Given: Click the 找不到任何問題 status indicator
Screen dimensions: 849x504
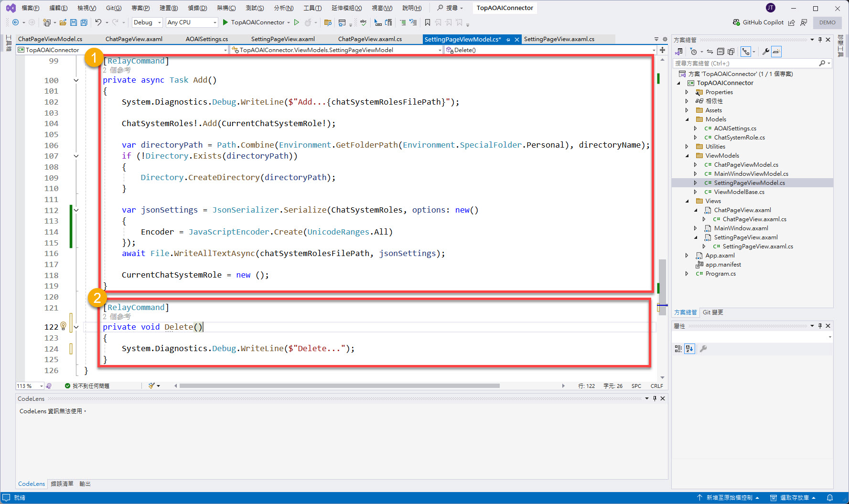Looking at the screenshot, I should [87, 386].
